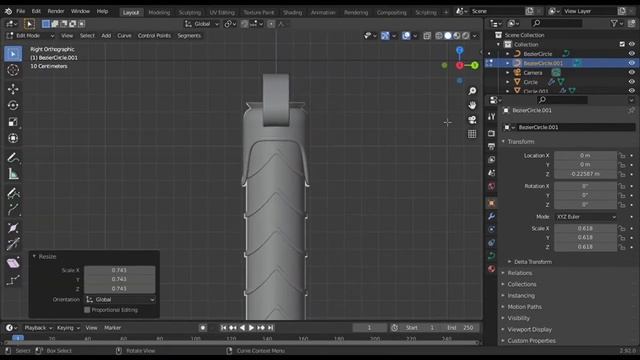Open the Render properties tab
Image resolution: width=640 pixels, height=360 pixels.
tap(491, 133)
